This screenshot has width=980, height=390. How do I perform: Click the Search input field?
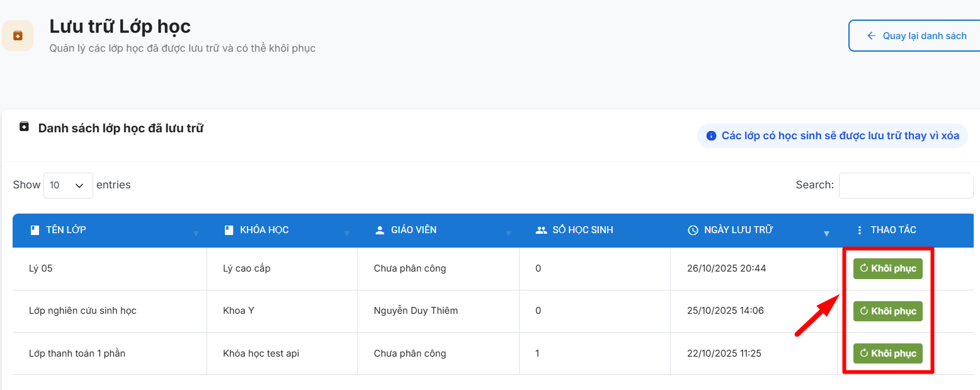(x=905, y=185)
